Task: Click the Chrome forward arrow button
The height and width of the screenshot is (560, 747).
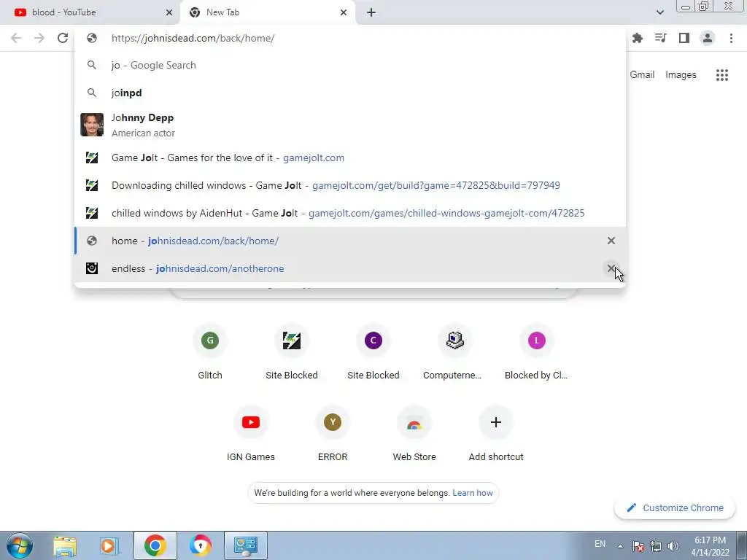Action: coord(39,38)
